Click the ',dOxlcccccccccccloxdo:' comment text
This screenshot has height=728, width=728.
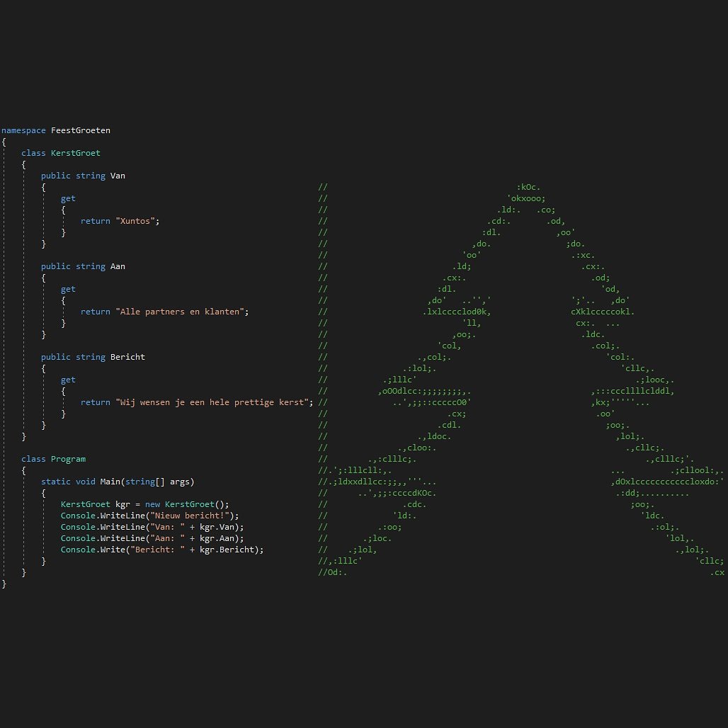point(667,482)
